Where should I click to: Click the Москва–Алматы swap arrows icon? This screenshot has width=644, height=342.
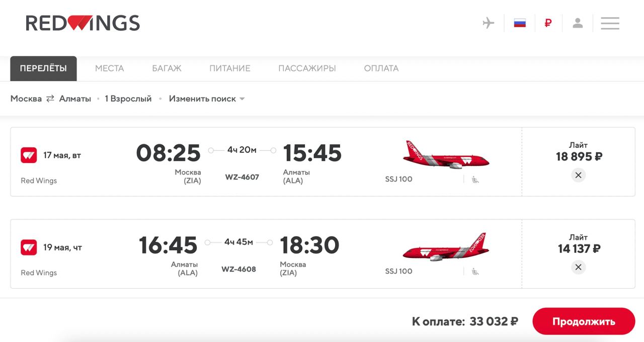click(50, 99)
